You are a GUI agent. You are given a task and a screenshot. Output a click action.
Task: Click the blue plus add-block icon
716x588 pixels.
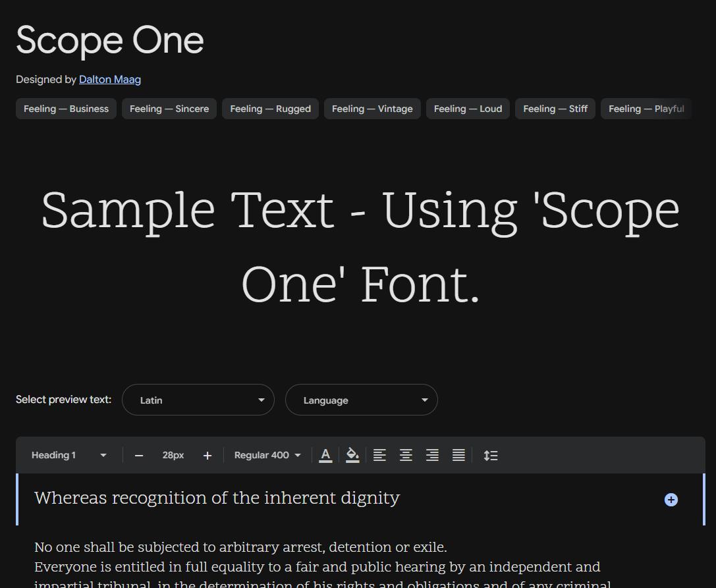[x=671, y=500]
